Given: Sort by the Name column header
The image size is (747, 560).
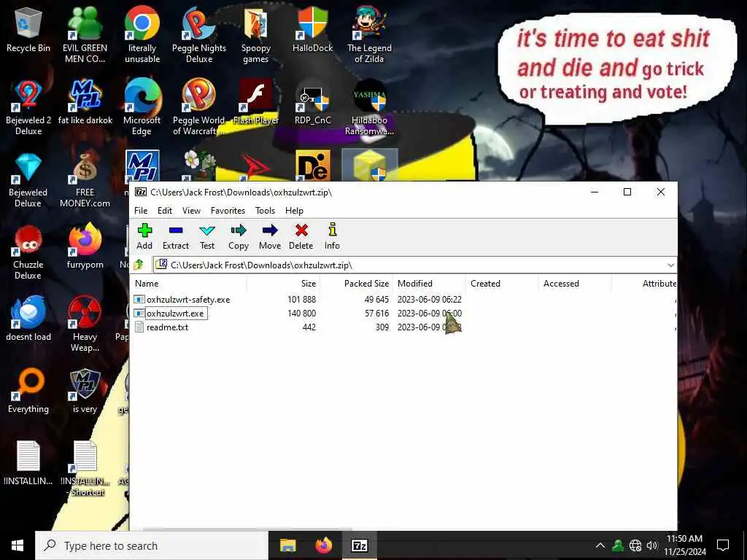Looking at the screenshot, I should (189, 284).
